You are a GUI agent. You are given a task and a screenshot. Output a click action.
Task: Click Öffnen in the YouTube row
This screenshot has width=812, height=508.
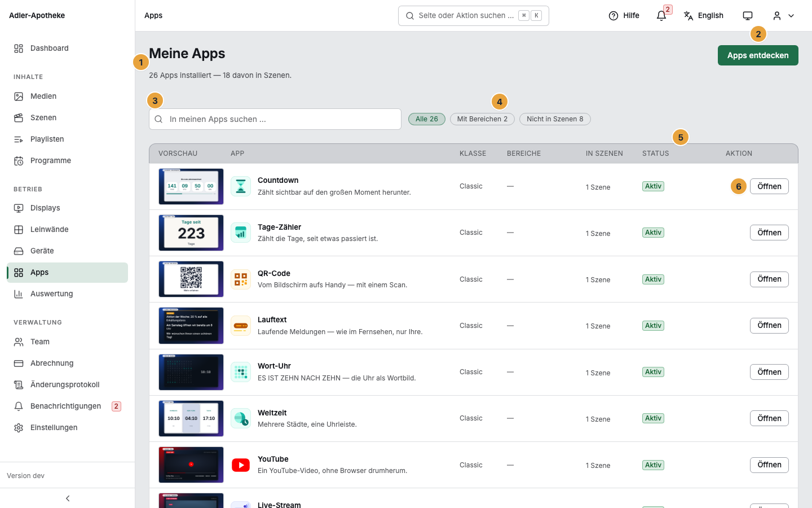(769, 465)
